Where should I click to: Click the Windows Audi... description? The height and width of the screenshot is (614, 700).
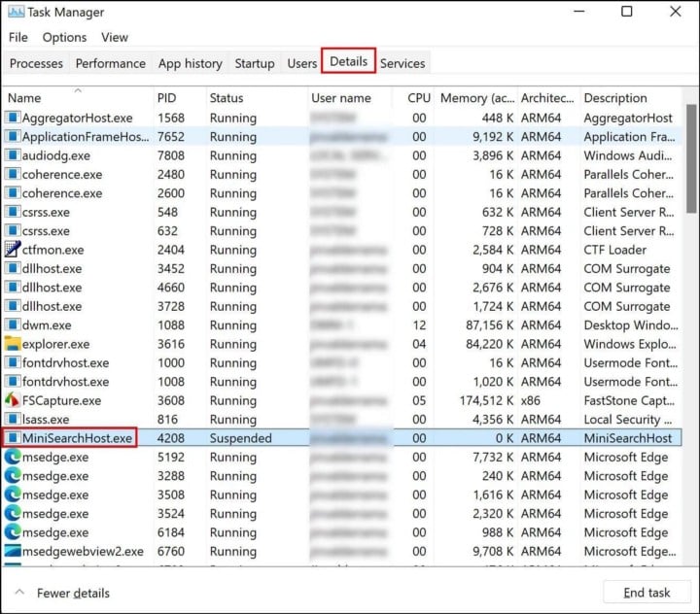pyautogui.click(x=628, y=155)
